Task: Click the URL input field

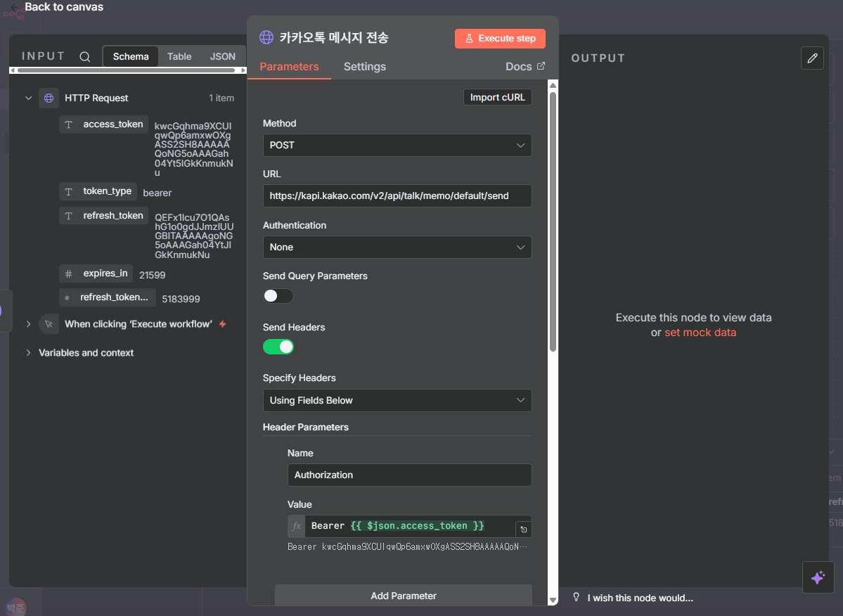Action: tap(397, 196)
